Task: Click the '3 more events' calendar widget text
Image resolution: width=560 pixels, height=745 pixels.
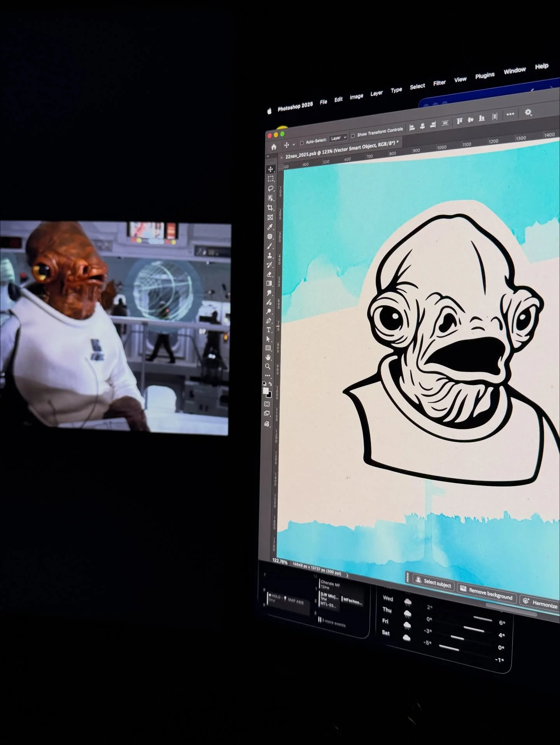Action: coord(334,623)
